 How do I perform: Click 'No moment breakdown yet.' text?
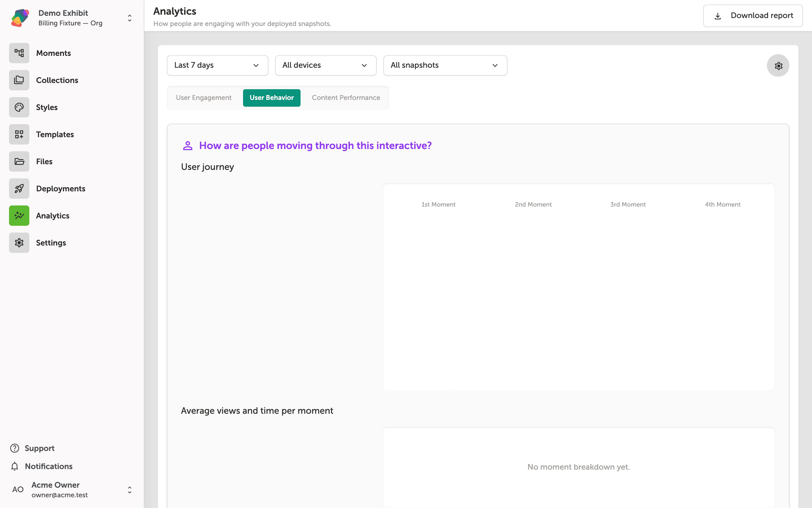pos(579,467)
